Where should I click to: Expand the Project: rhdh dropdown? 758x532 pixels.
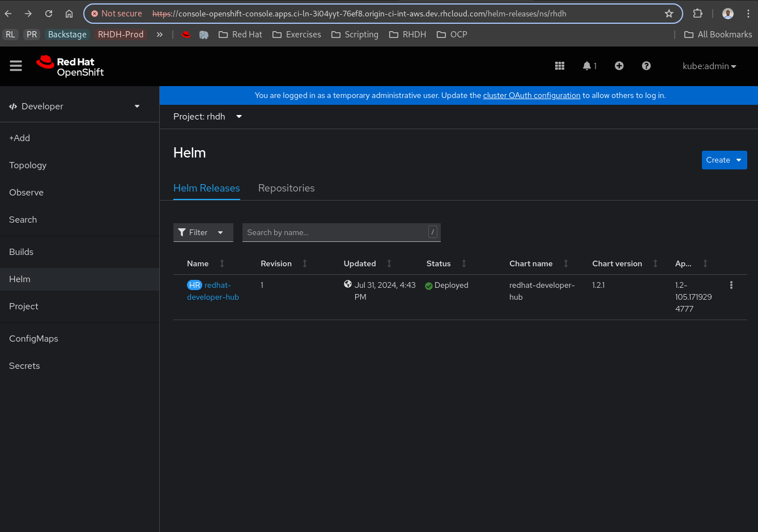pyautogui.click(x=207, y=117)
